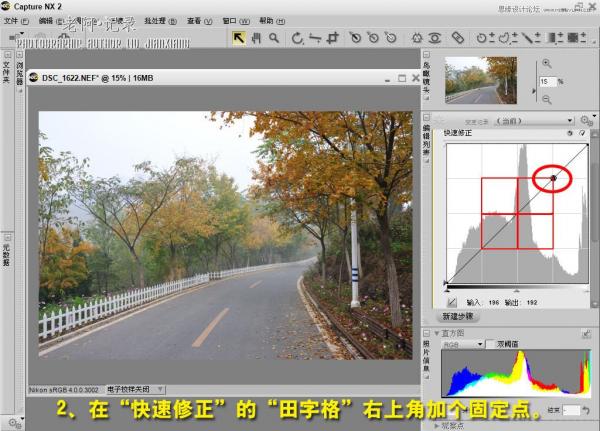Click the rotate tool icon
The image size is (600, 431).
coord(298,38)
